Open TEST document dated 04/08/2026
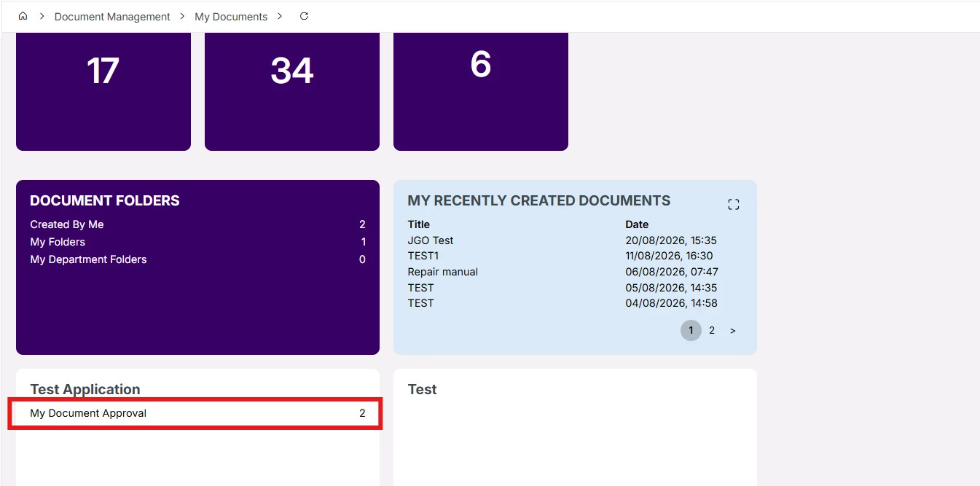 coord(421,303)
